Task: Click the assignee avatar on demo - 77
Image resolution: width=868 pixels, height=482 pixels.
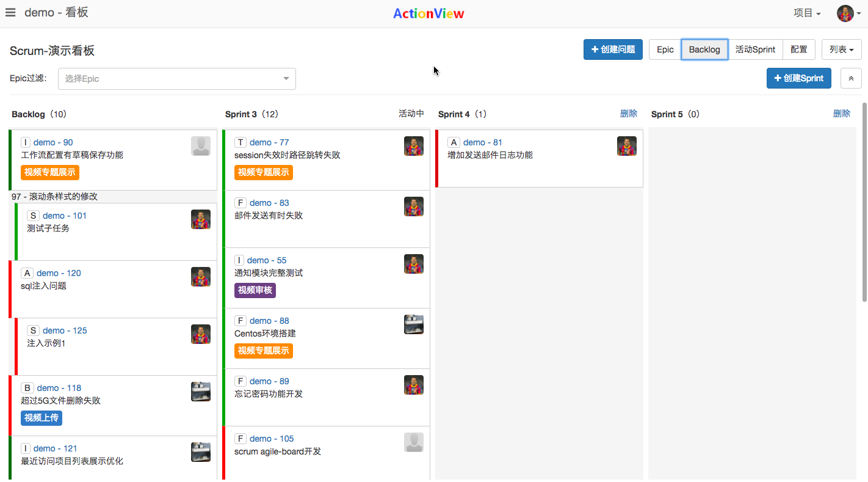Action: (x=414, y=146)
